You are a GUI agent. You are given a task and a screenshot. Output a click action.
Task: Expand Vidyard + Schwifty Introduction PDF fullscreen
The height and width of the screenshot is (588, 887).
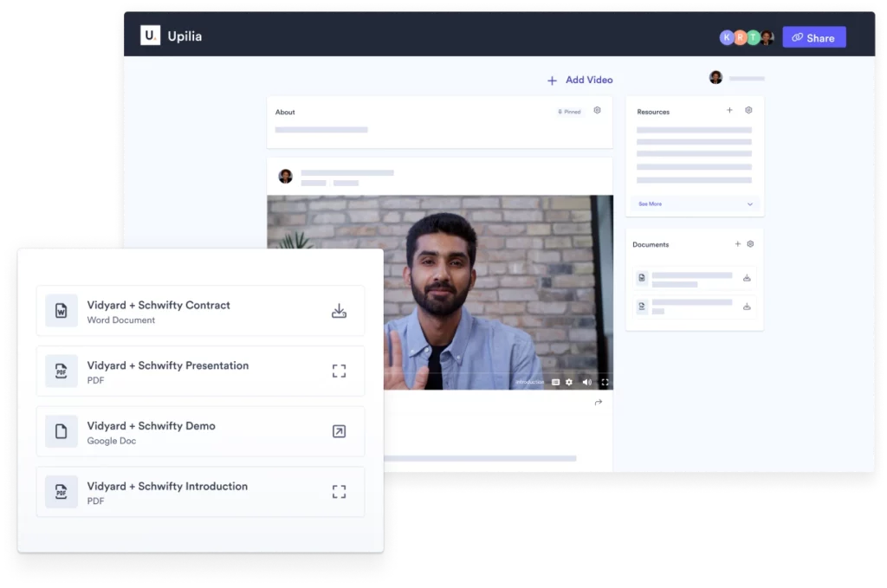pyautogui.click(x=339, y=492)
